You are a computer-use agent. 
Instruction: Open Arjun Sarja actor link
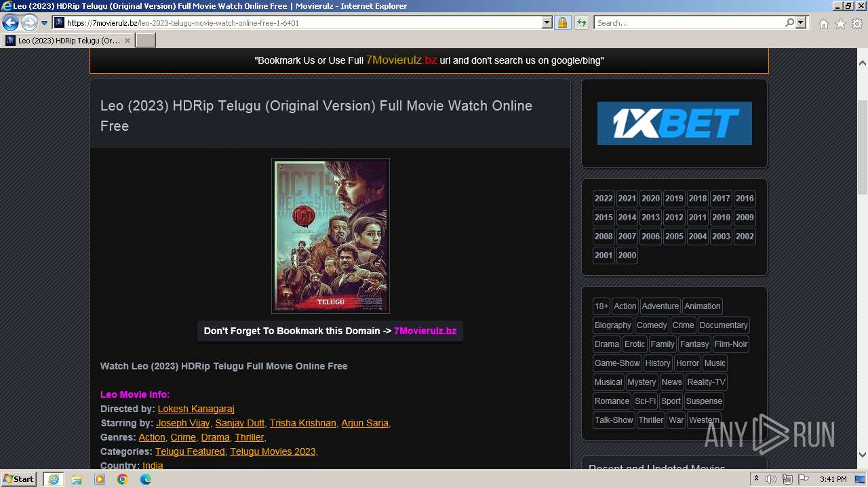click(x=365, y=423)
